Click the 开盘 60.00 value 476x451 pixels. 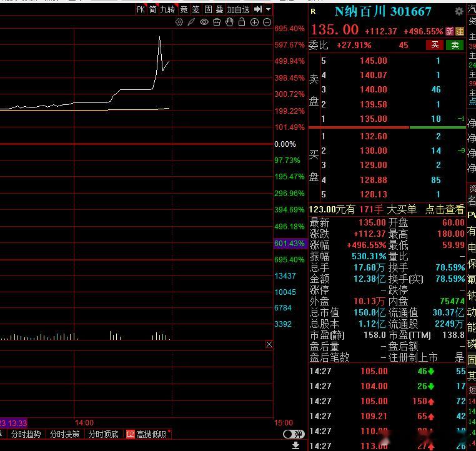point(454,222)
